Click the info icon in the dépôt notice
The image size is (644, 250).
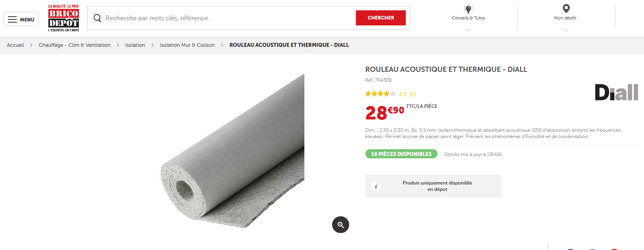point(376,186)
